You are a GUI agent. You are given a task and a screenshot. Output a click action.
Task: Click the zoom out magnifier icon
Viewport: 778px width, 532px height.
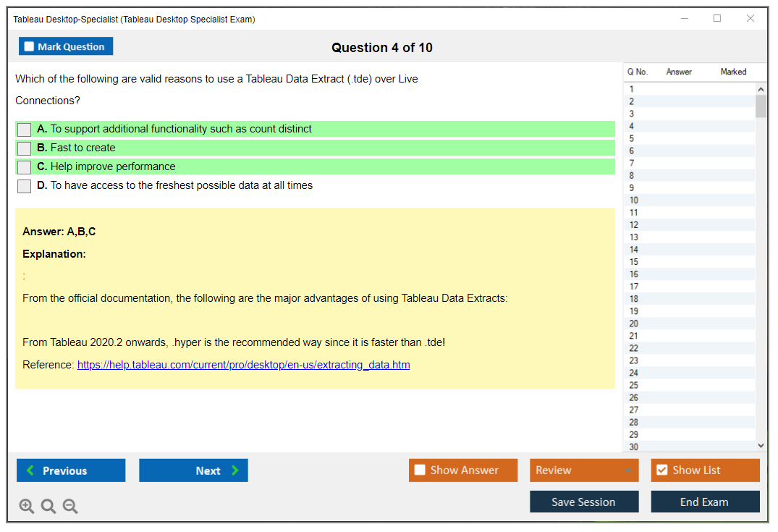pyautogui.click(x=70, y=507)
